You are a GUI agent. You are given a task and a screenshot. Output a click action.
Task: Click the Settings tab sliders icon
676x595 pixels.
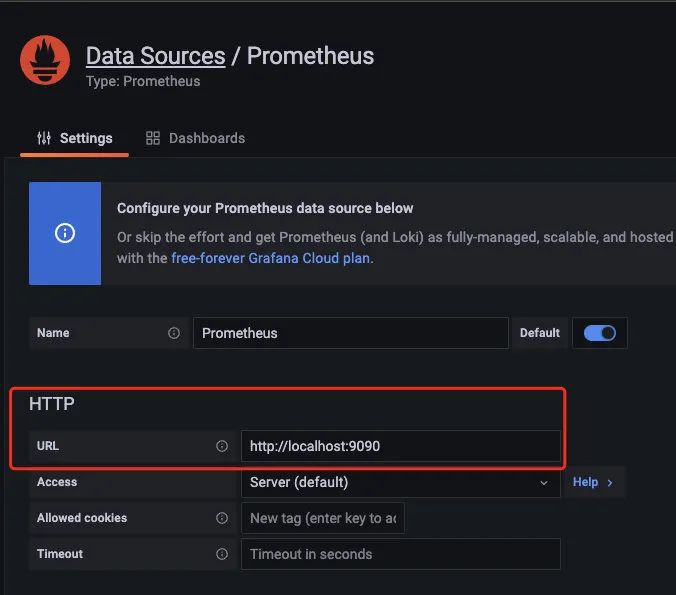pos(44,138)
